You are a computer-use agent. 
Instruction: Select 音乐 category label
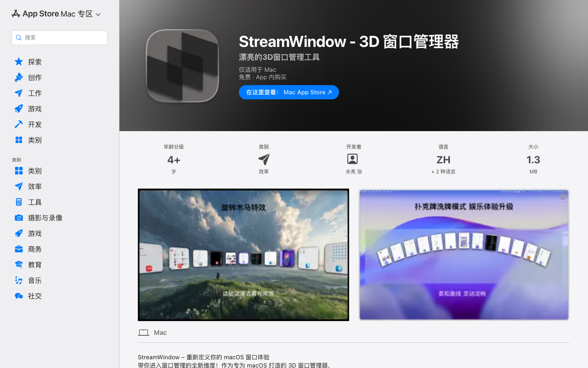(x=35, y=280)
